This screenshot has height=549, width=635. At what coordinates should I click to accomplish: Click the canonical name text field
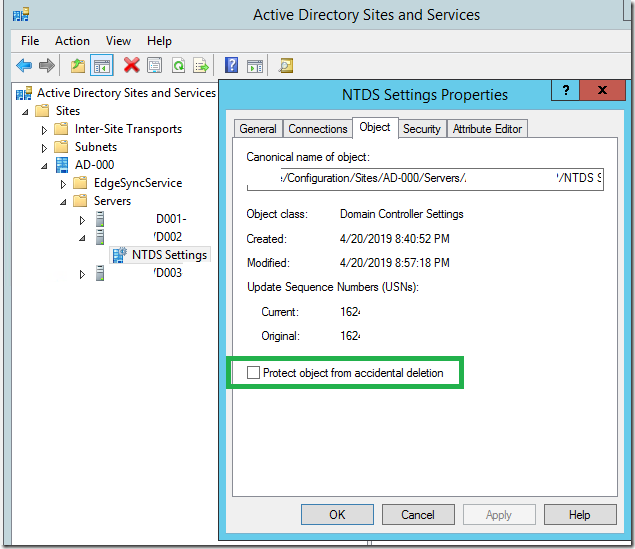coord(425,179)
